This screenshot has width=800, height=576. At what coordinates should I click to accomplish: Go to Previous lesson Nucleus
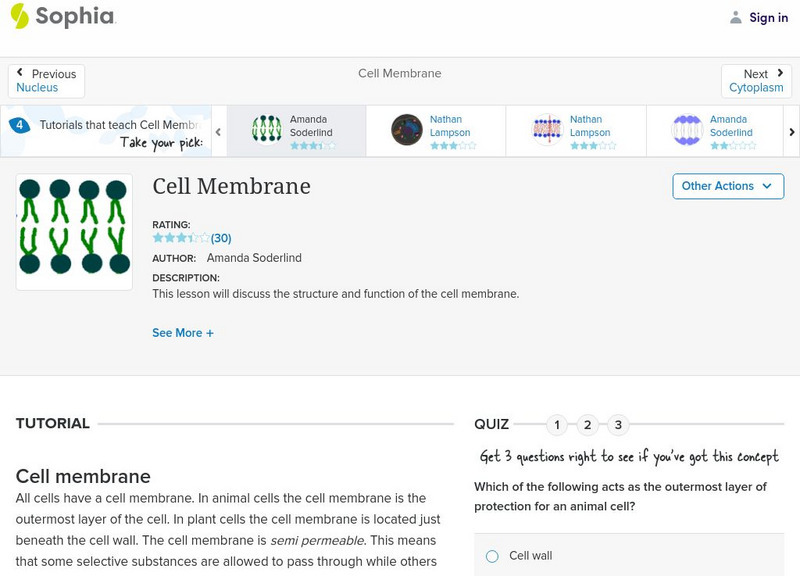click(46, 81)
